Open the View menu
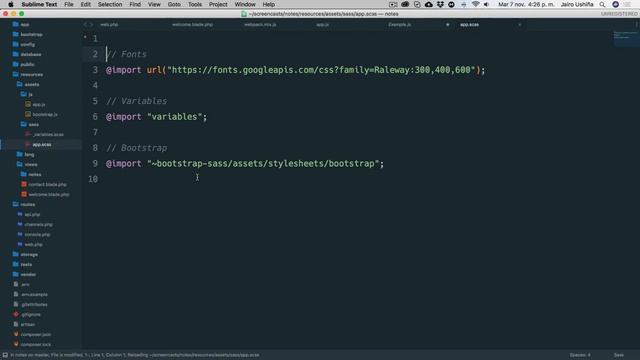Screen dimensions: 640x360 [154, 4]
